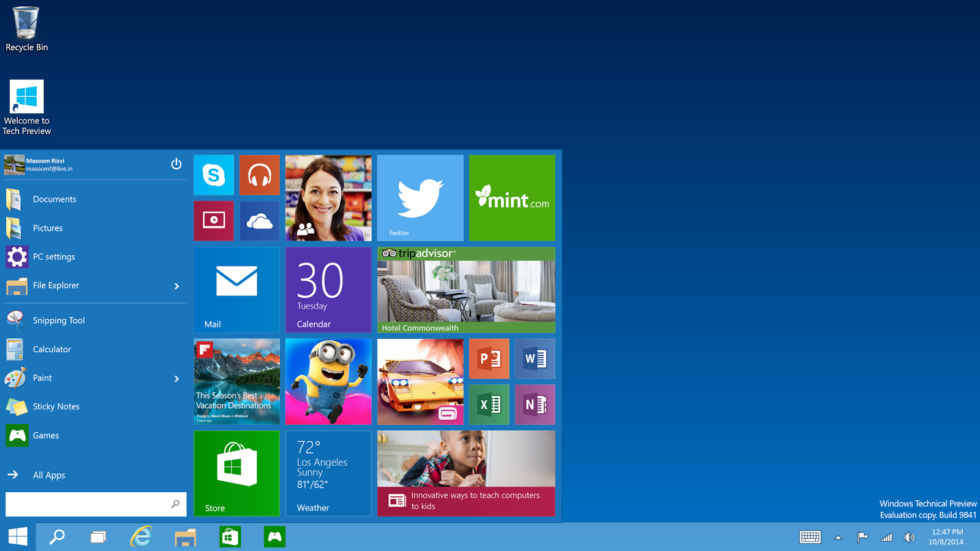Click the Start menu search box
Image resolution: width=980 pixels, height=551 pixels.
click(96, 504)
